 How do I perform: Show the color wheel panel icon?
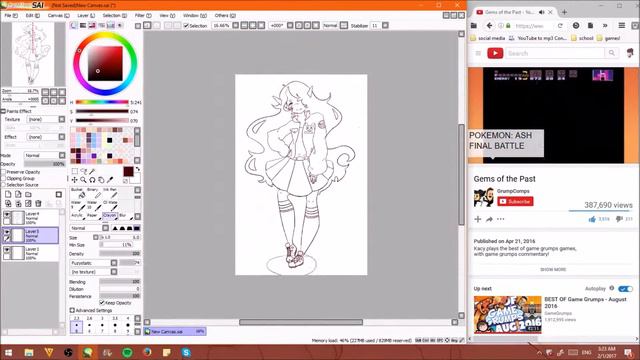click(74, 25)
